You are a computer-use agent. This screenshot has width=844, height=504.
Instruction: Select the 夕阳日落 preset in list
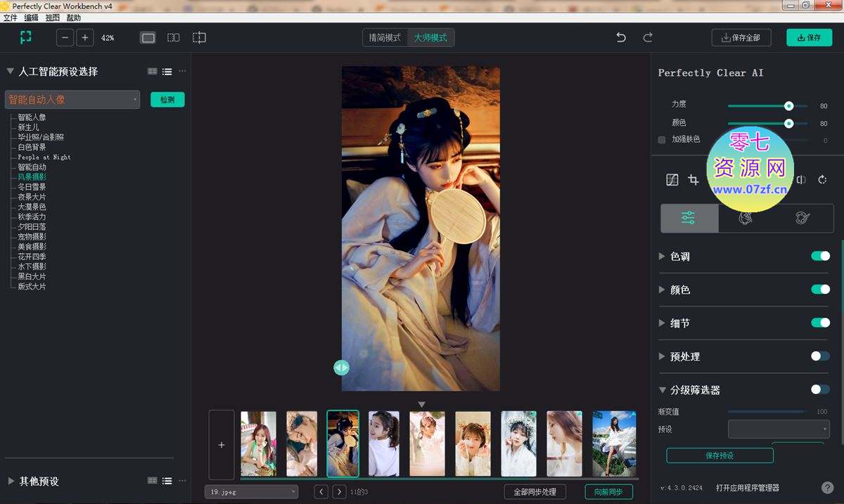coord(32,227)
